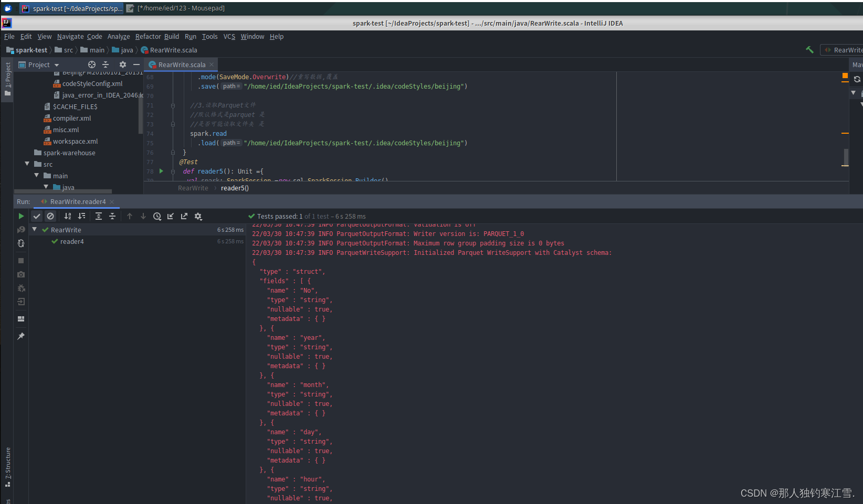This screenshot has width=863, height=504.
Task: Select the RearWrite.reader4 run tab
Action: coord(78,202)
